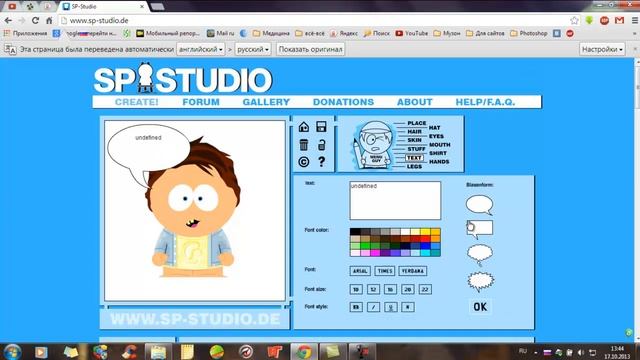Viewport: 640px width, 360px height.
Task: Set font size to 20
Action: pos(407,289)
